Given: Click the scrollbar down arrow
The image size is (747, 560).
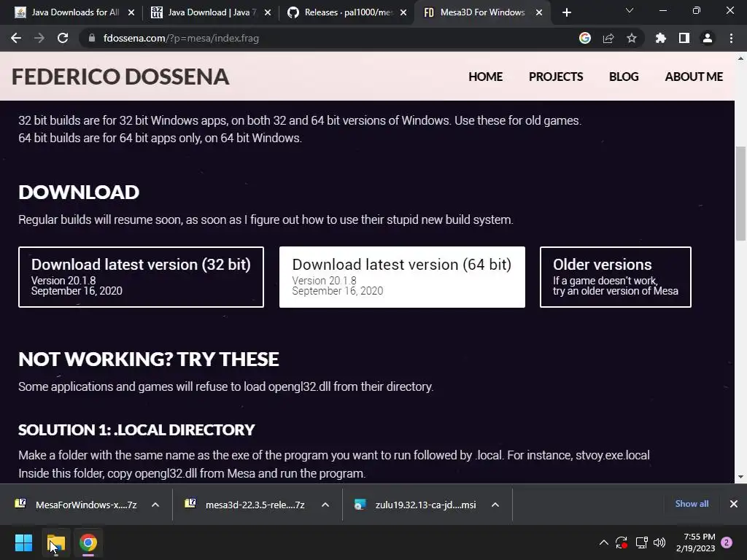Looking at the screenshot, I should (x=740, y=477).
